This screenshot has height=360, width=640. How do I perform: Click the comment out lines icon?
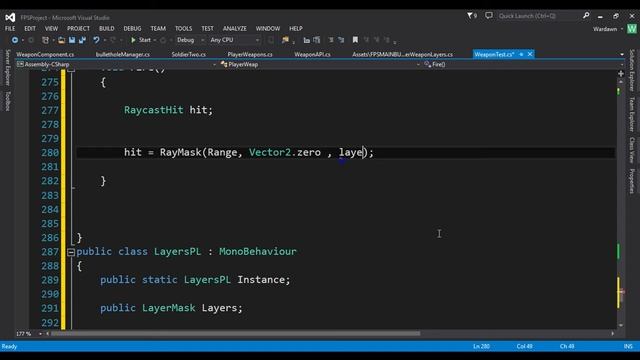tap(331, 40)
